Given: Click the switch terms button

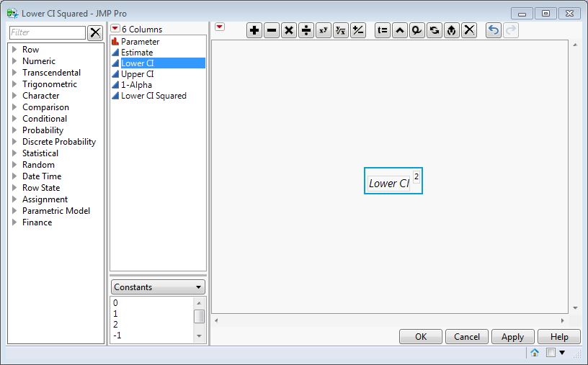Looking at the screenshot, I should point(435,30).
